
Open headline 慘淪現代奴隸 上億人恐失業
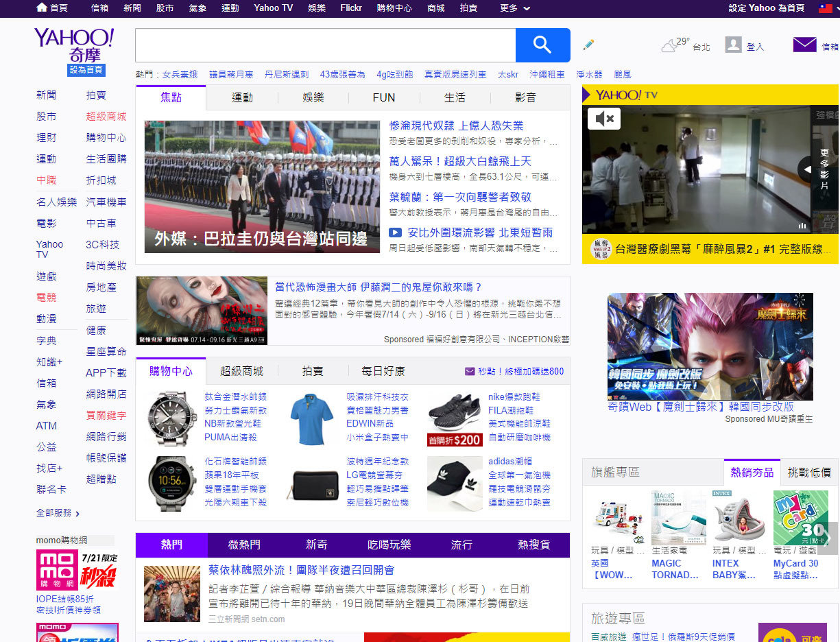pyautogui.click(x=456, y=126)
